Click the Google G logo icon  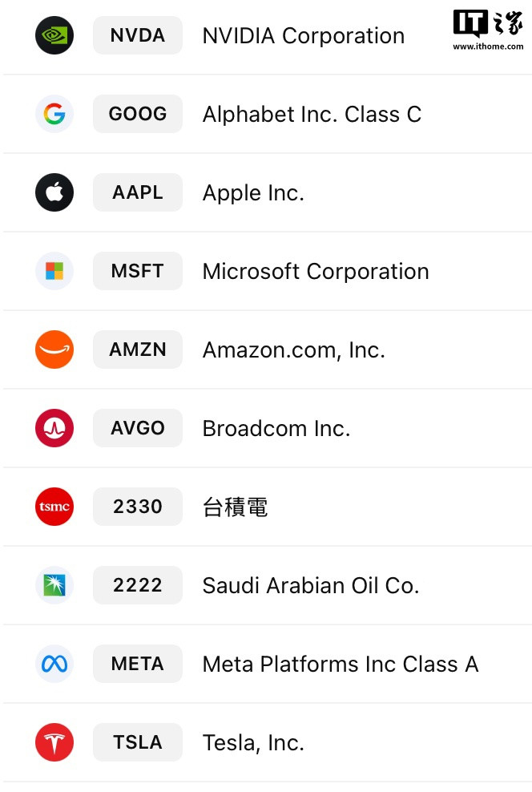(54, 114)
